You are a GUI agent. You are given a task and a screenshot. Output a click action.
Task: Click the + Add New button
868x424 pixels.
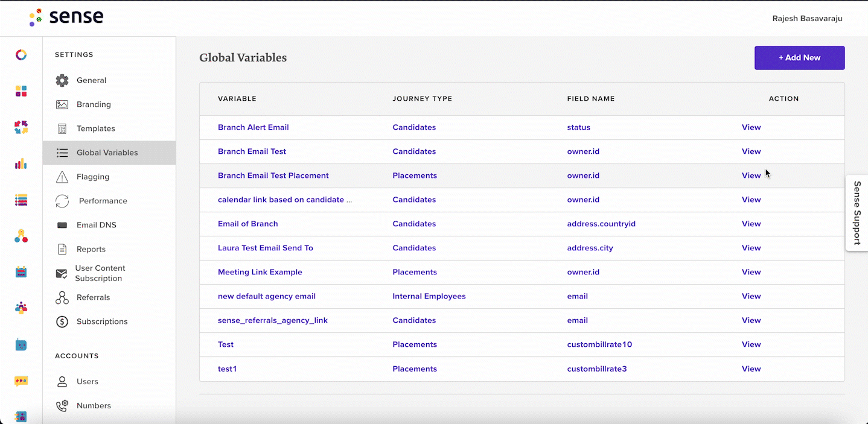(799, 58)
